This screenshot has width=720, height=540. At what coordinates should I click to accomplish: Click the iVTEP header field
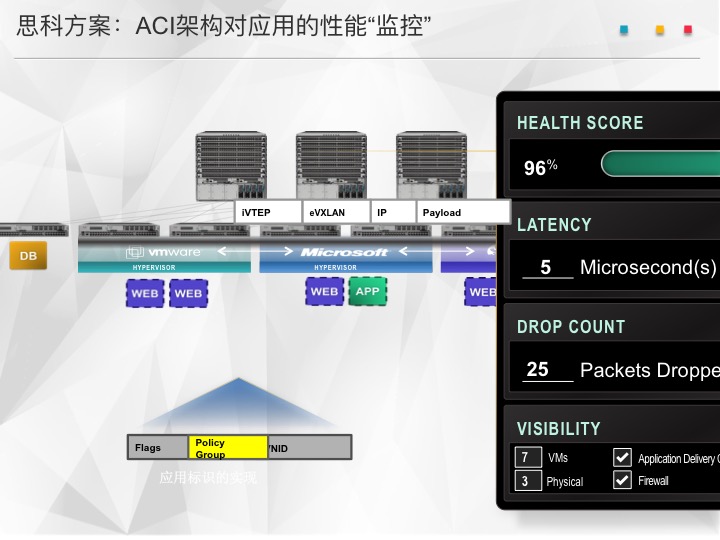tap(268, 212)
